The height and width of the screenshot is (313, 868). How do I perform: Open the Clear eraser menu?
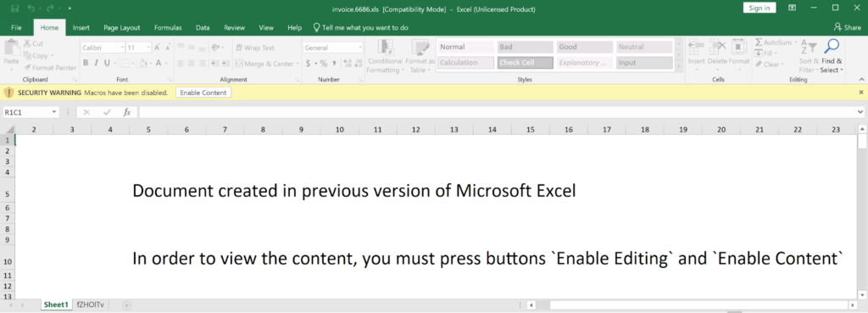pos(770,64)
